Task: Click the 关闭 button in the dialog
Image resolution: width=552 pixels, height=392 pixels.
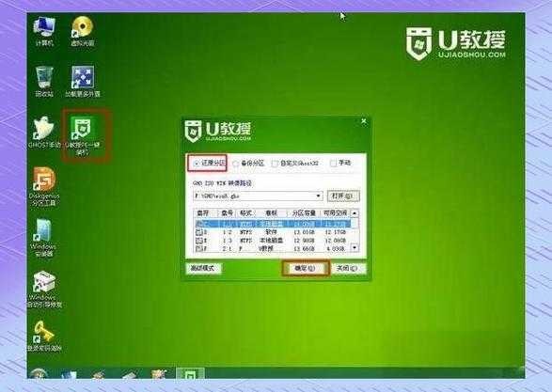Action: pos(347,268)
